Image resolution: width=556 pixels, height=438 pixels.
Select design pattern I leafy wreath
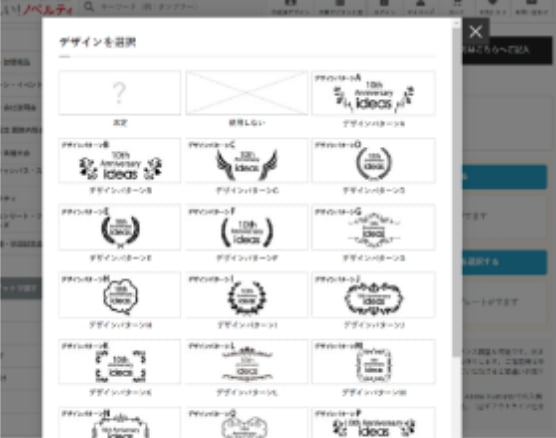point(247,295)
